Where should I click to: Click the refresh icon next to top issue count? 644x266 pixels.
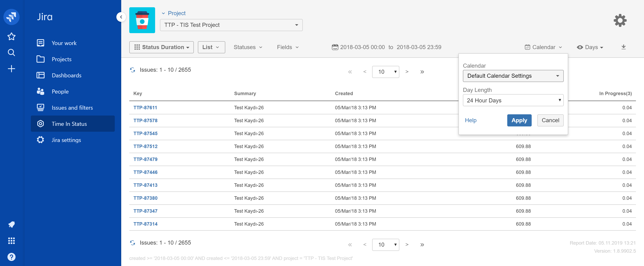[133, 70]
